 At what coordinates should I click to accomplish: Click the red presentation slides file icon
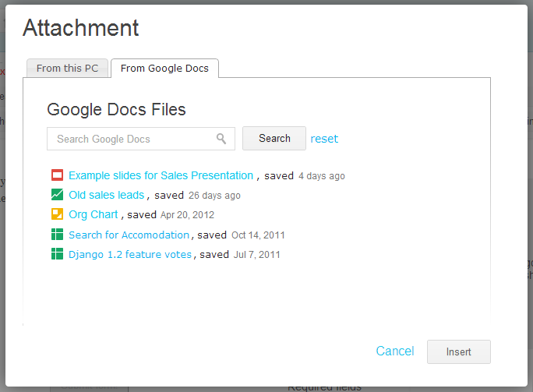coord(57,175)
